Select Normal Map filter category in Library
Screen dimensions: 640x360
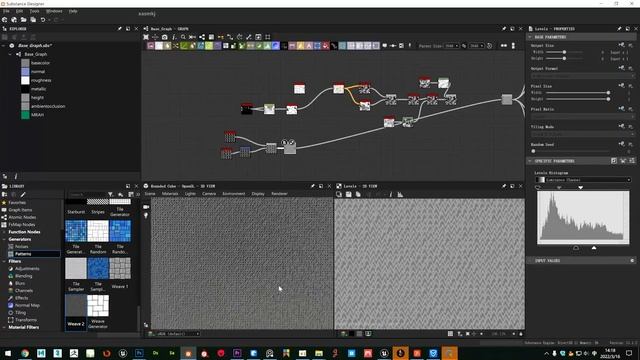point(27,305)
